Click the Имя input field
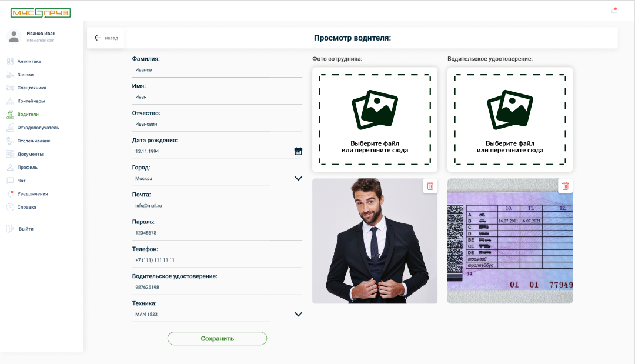Viewport: 635px width, 364px height. click(217, 97)
